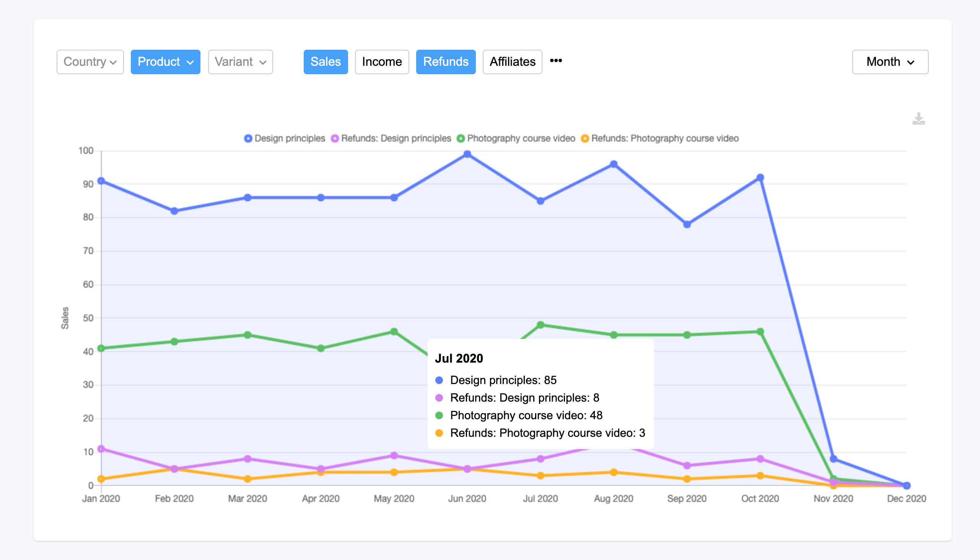Switch to the Income metric

[x=381, y=62]
